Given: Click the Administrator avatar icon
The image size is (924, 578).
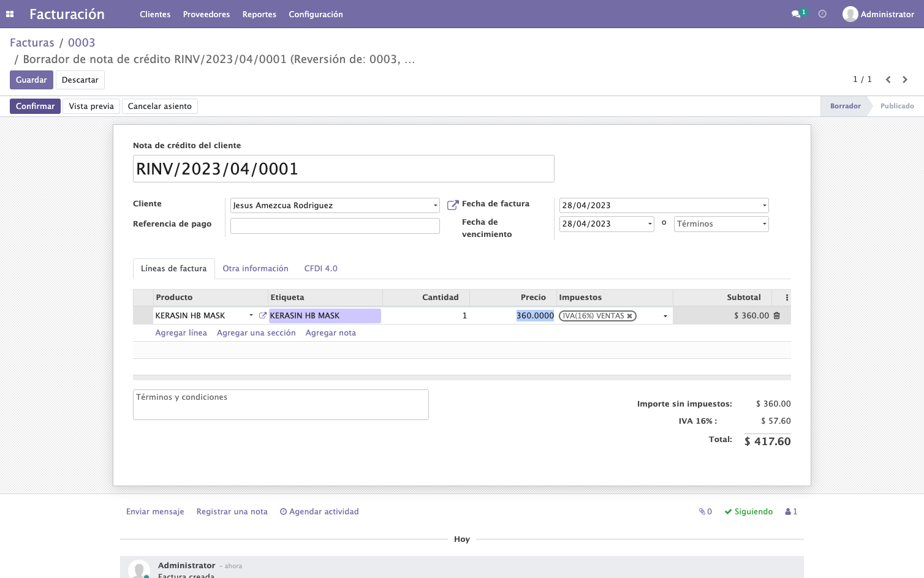Looking at the screenshot, I should coord(850,14).
